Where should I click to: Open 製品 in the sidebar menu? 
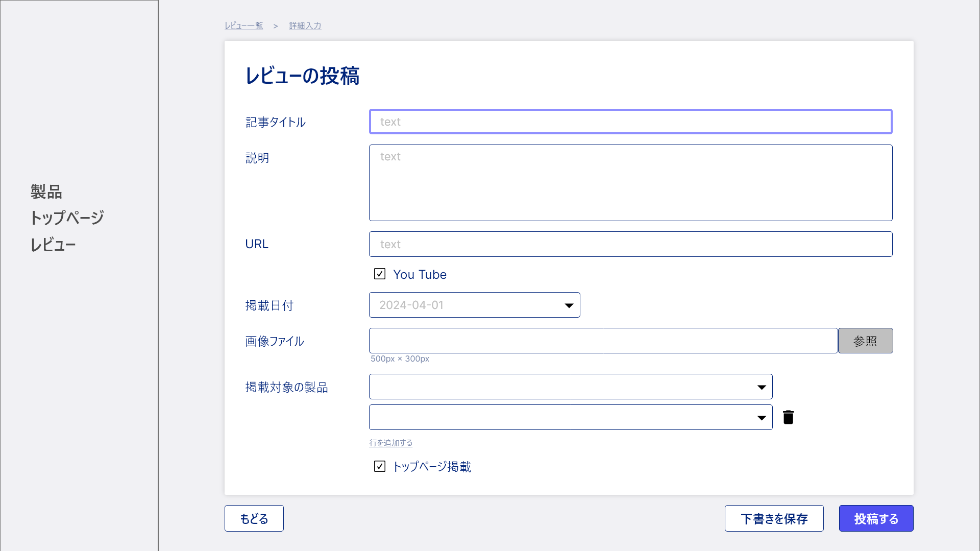coord(46,192)
